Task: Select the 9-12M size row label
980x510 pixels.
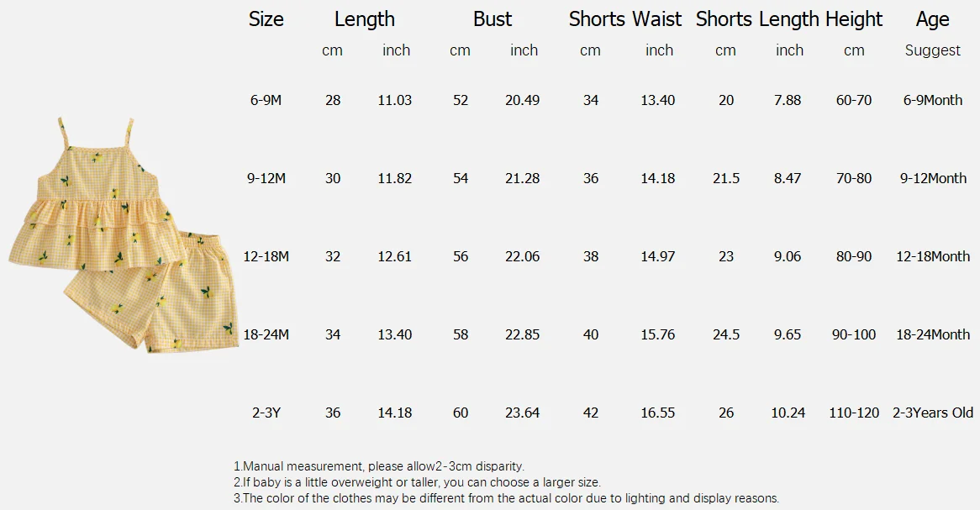Action: pos(266,178)
